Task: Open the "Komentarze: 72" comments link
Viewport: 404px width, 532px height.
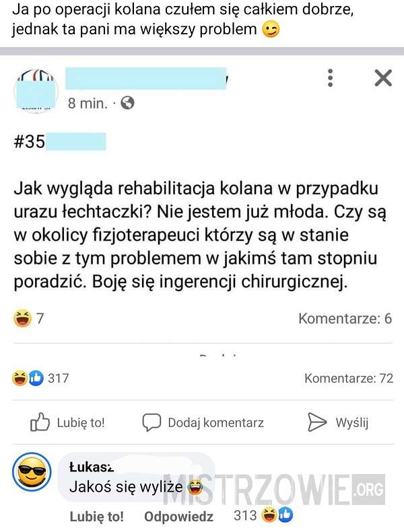Action: pos(349,378)
